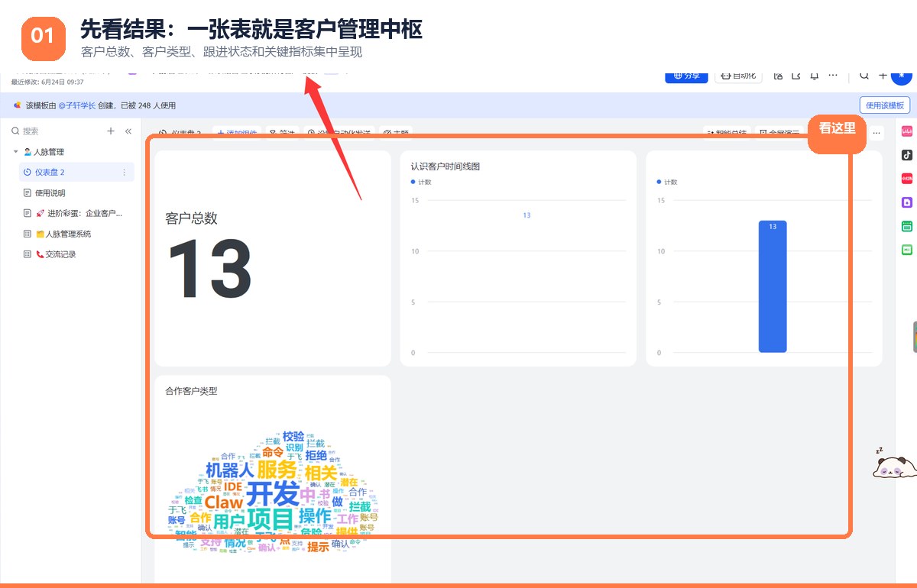Click the search magnifier icon in the top right

point(864,76)
